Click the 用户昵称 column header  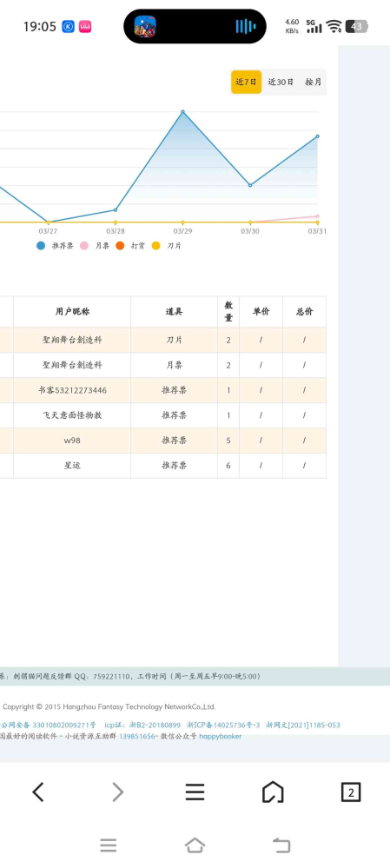point(72,312)
